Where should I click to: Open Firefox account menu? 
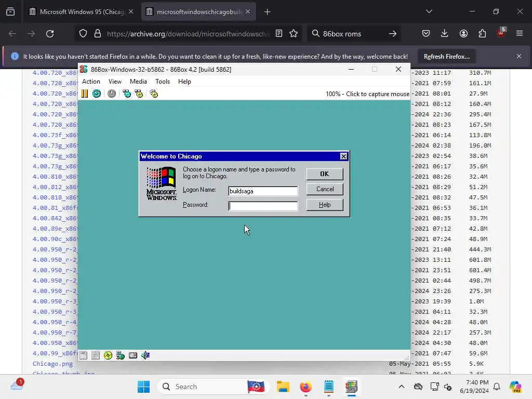pyautogui.click(x=463, y=33)
